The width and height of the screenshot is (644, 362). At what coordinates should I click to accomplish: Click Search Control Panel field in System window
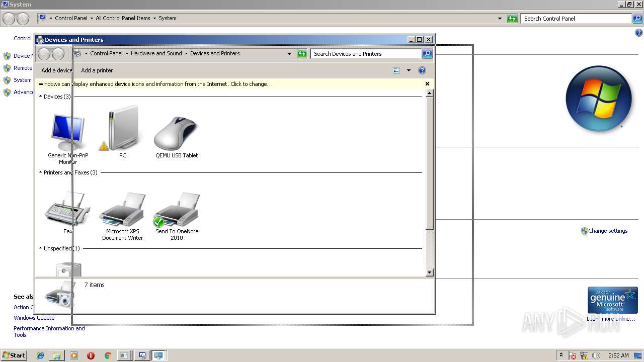coord(576,19)
